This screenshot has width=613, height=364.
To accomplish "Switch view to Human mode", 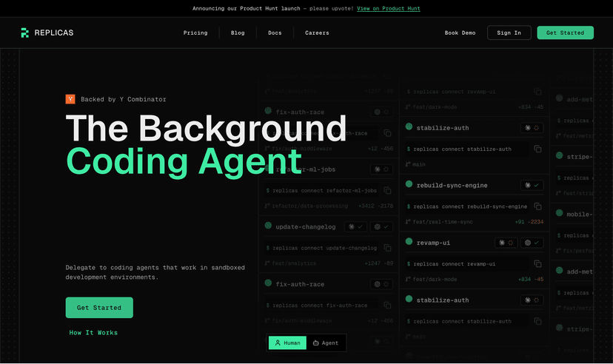I will [x=287, y=343].
